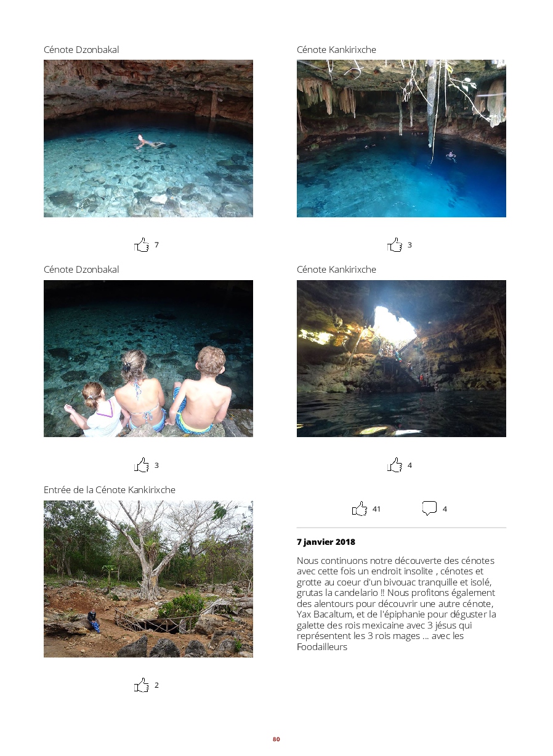The image size is (553, 756).
Task: Select the second Cénote Kankirixche caption
Action: [336, 270]
